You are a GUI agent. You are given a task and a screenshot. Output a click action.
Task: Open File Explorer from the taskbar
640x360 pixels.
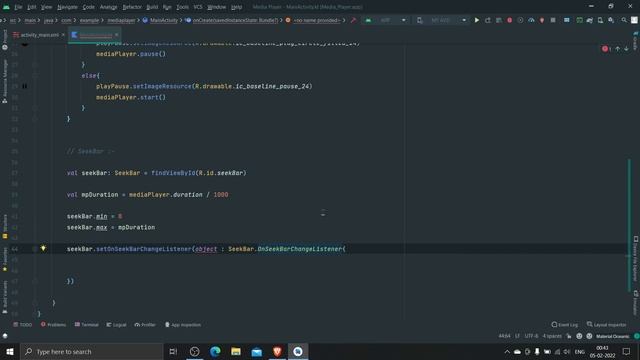[236, 351]
